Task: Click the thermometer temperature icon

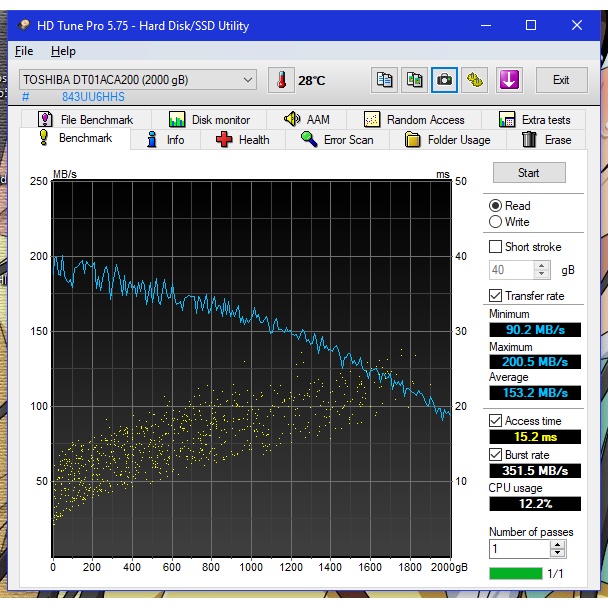Action: coord(282,80)
